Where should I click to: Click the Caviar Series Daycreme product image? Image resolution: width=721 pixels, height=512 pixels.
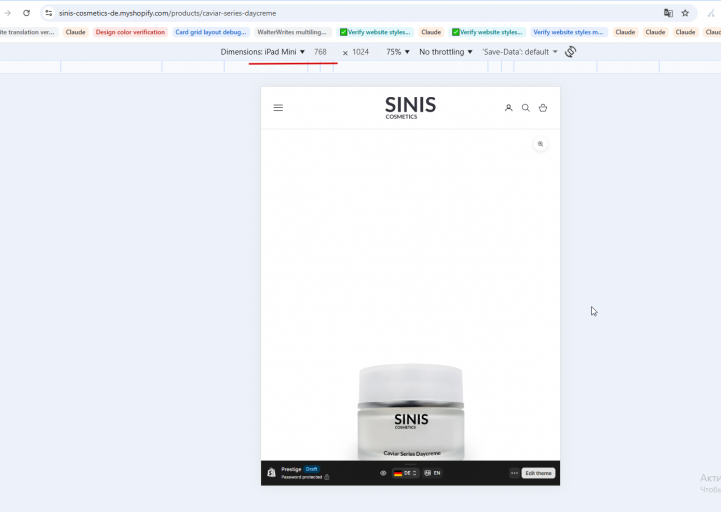(x=411, y=412)
